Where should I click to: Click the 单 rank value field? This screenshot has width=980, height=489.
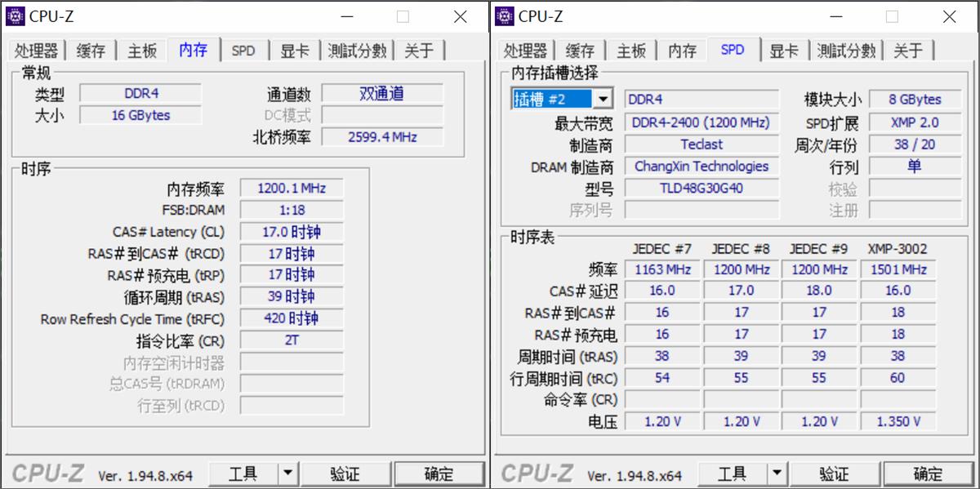tap(915, 167)
